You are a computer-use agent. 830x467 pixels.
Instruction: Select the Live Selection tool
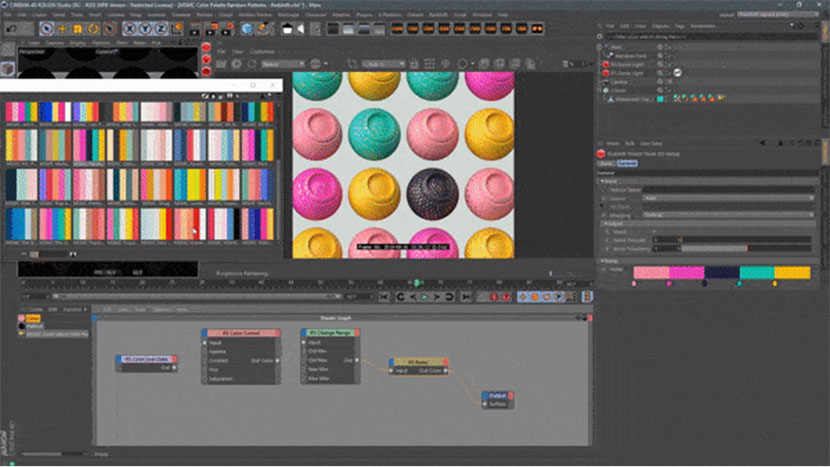click(46, 29)
